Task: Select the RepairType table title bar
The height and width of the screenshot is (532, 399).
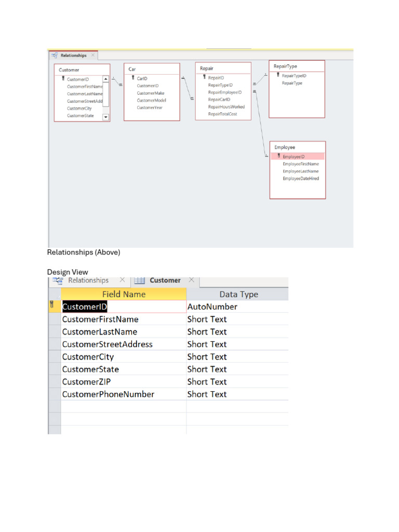Action: [297, 66]
